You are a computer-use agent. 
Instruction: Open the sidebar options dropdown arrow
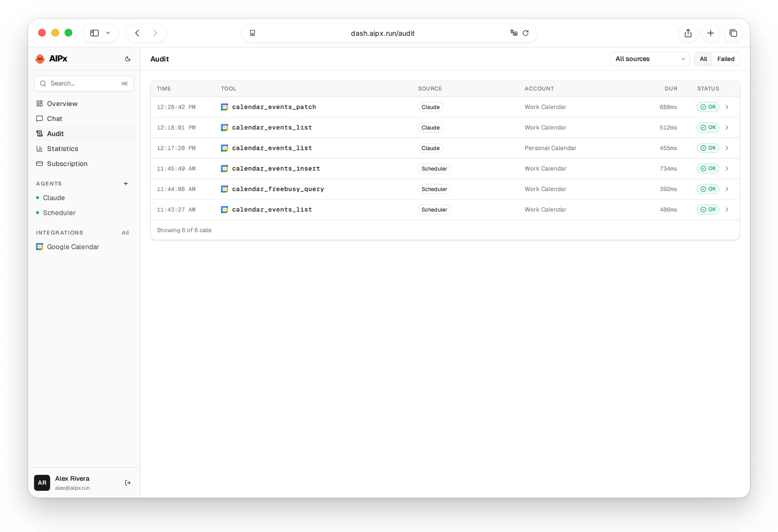click(x=108, y=33)
